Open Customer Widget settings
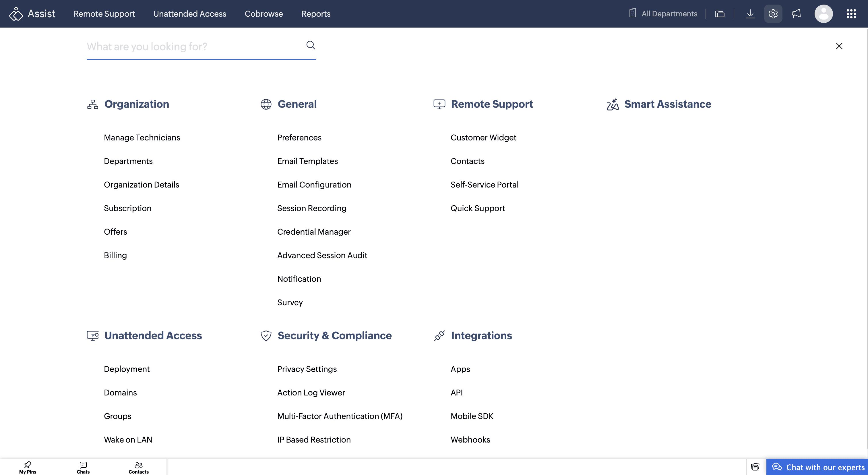 (483, 138)
